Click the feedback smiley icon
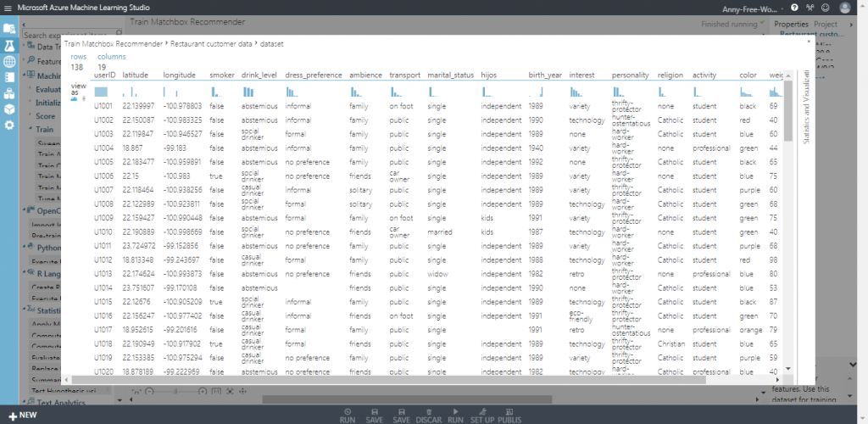The width and height of the screenshot is (868, 424). tap(826, 8)
